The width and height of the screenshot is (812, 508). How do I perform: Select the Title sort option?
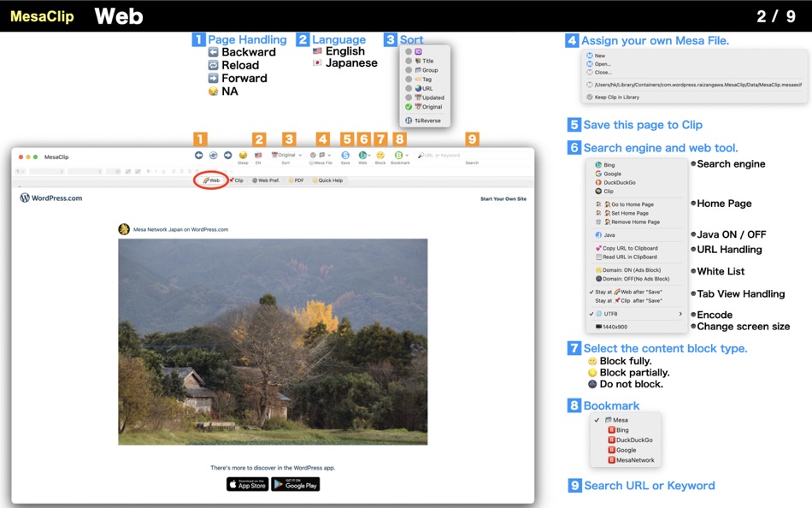[x=420, y=61]
